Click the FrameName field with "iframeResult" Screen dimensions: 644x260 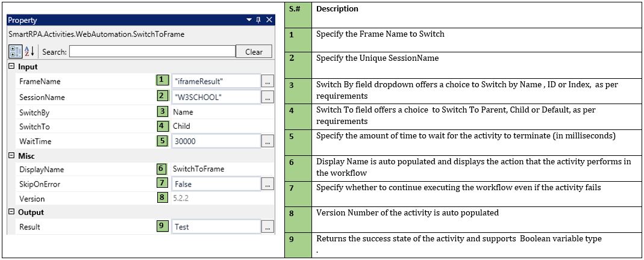(215, 81)
